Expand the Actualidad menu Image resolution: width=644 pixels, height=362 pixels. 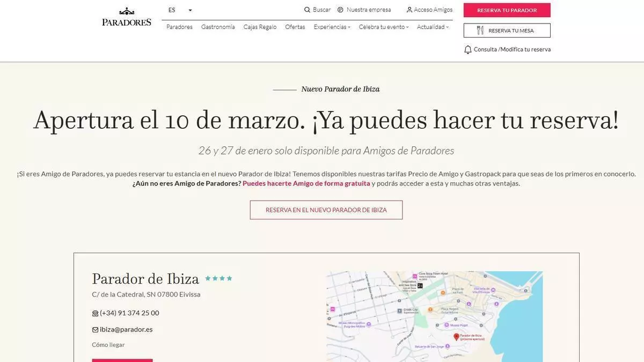click(433, 27)
